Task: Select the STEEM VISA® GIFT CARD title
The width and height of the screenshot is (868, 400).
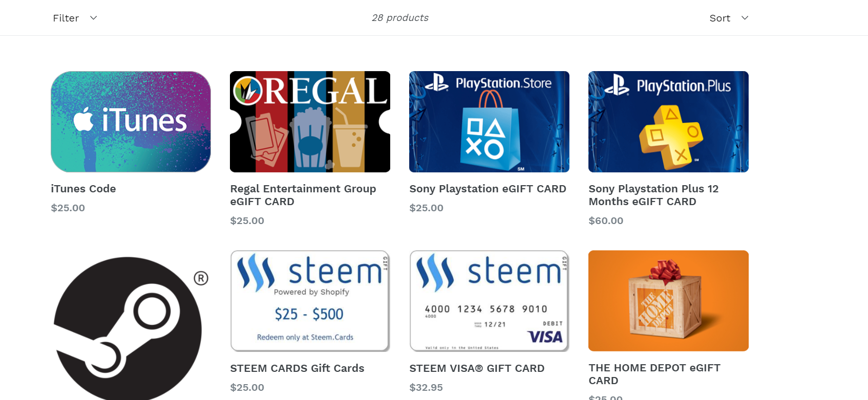Action: pos(477,368)
